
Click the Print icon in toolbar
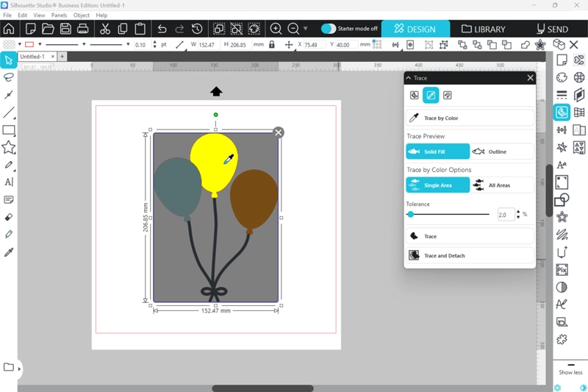[83, 29]
